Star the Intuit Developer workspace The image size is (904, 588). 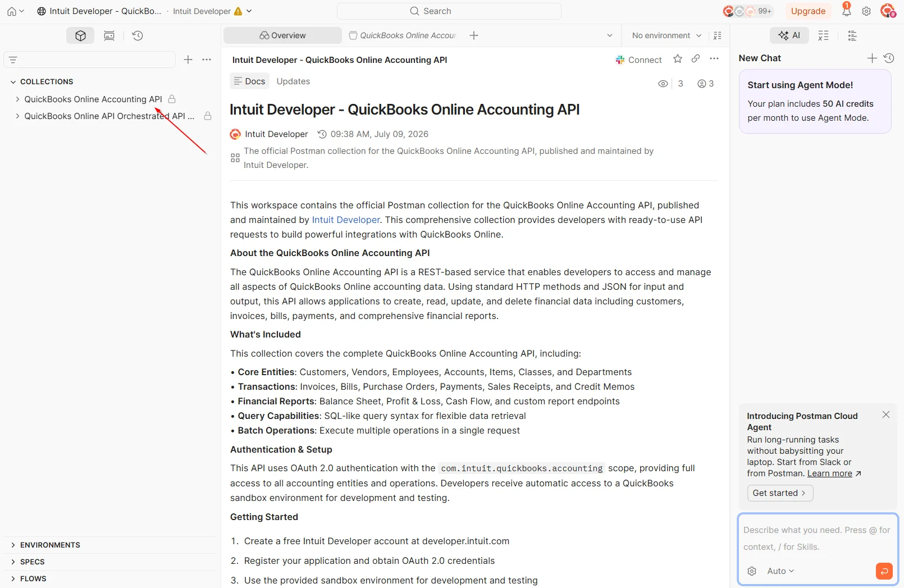coord(678,59)
